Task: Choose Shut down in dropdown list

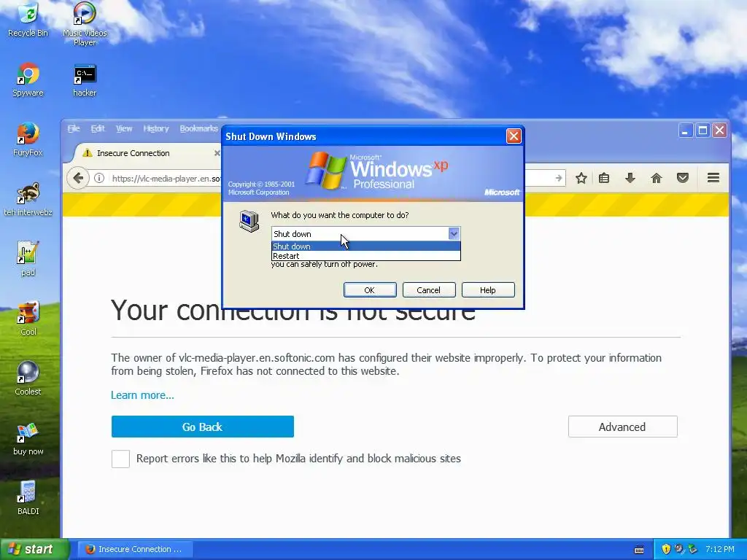Action: (x=366, y=246)
